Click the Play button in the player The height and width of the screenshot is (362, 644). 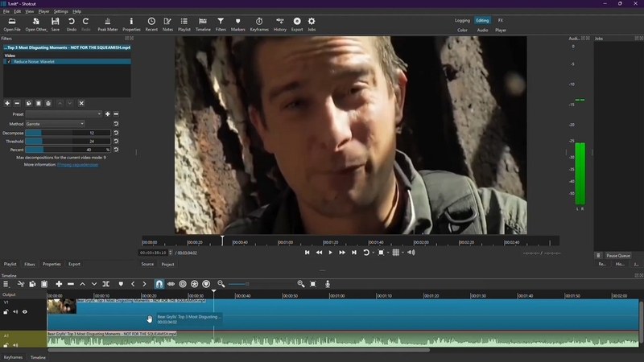click(x=330, y=253)
